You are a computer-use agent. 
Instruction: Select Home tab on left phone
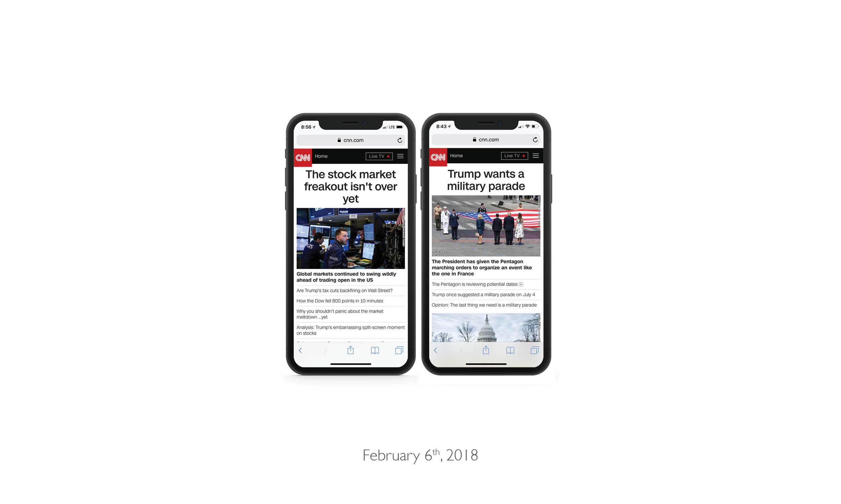(321, 155)
